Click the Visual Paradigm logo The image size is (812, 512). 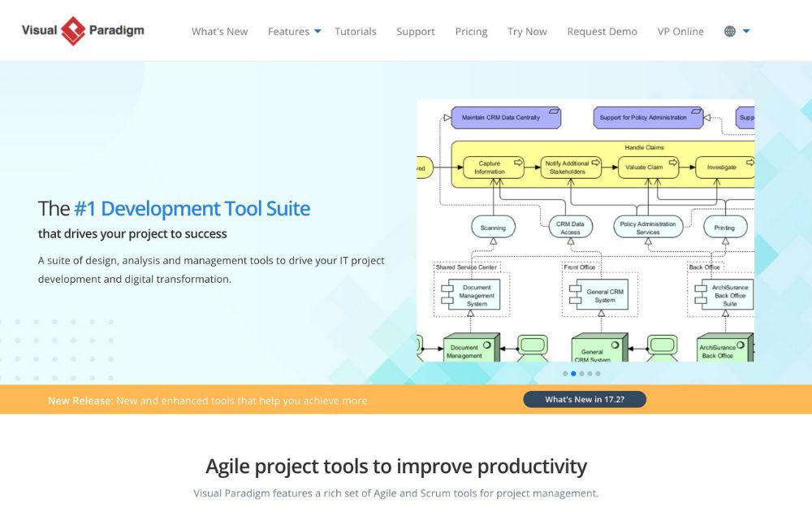click(x=83, y=31)
